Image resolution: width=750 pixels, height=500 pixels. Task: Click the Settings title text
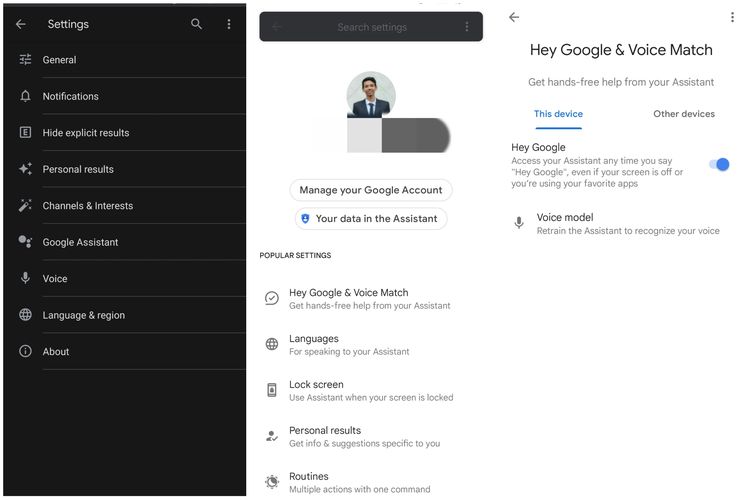pyautogui.click(x=68, y=24)
